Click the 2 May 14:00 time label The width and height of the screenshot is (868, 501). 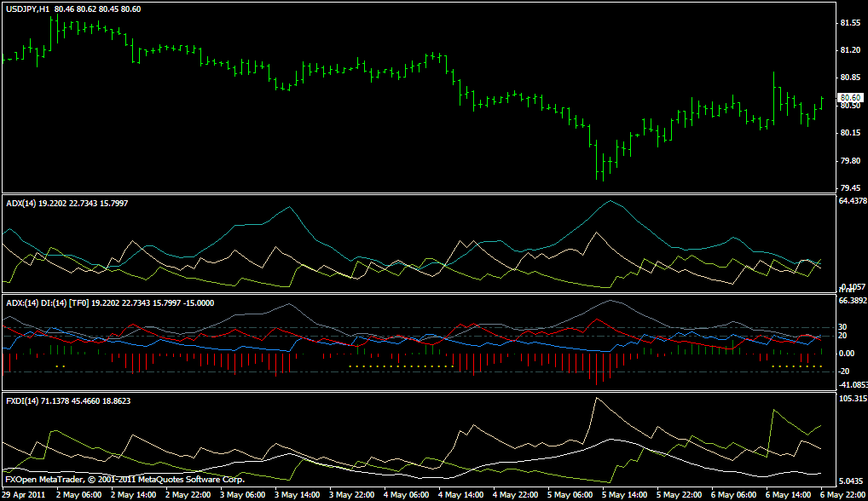(x=133, y=495)
